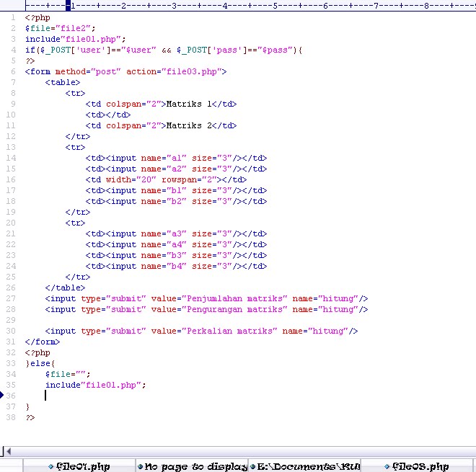The height and width of the screenshot is (472, 476).
Task: Click 'name="b1"' on line 17
Action: click(x=164, y=190)
